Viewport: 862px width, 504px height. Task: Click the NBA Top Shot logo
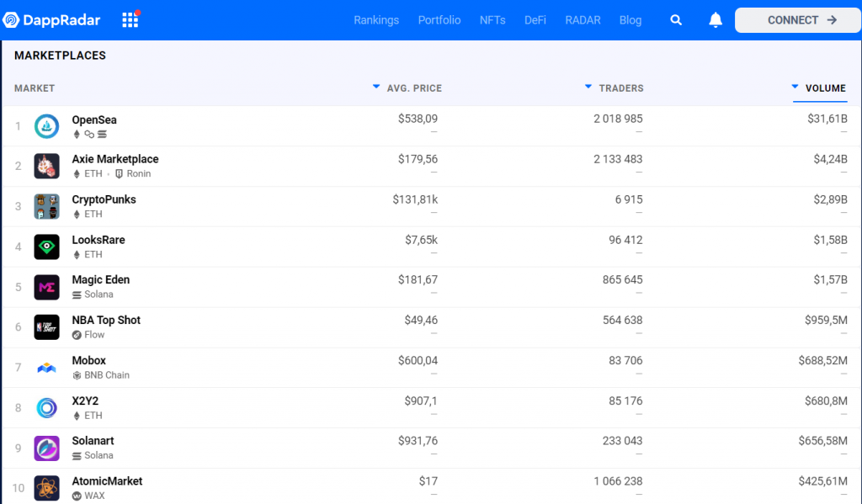point(46,326)
